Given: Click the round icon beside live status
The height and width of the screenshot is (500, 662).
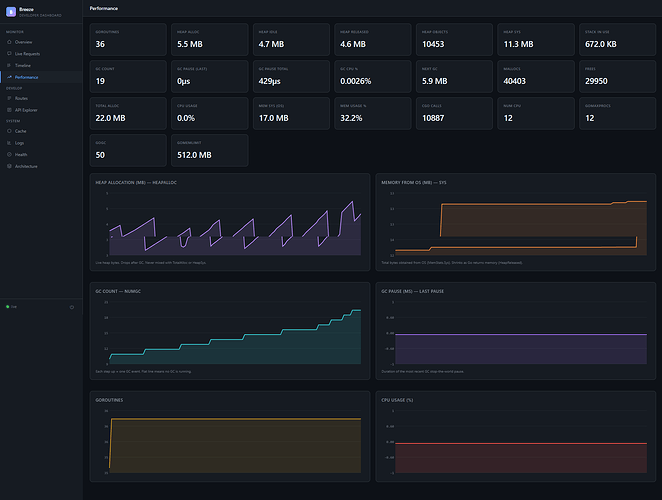Looking at the screenshot, I should coord(72,307).
